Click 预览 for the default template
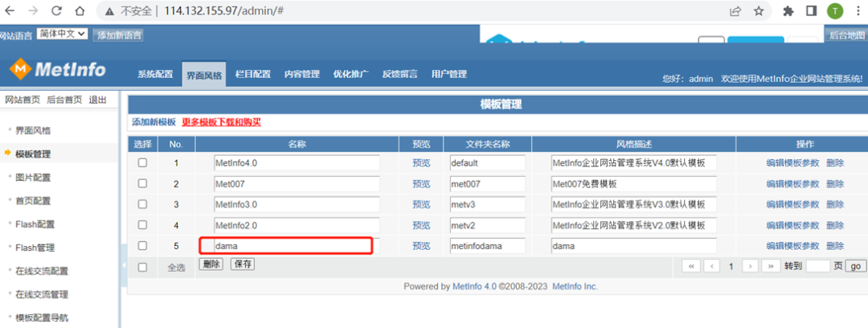 tap(420, 163)
